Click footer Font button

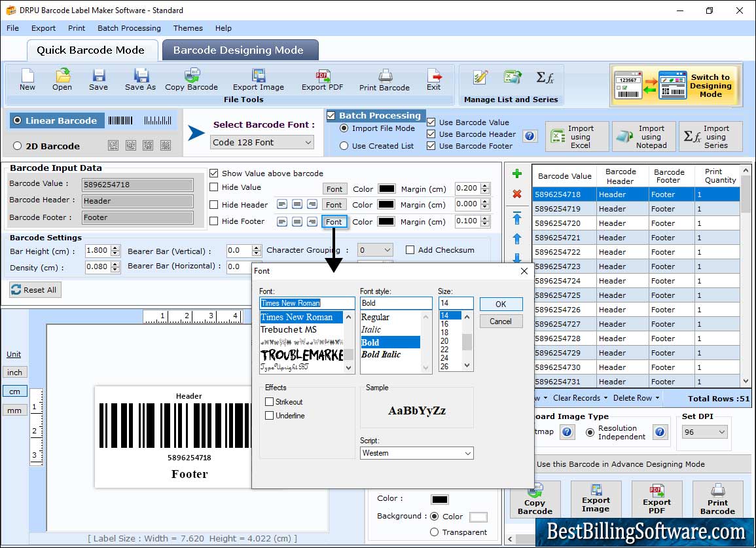pos(334,221)
